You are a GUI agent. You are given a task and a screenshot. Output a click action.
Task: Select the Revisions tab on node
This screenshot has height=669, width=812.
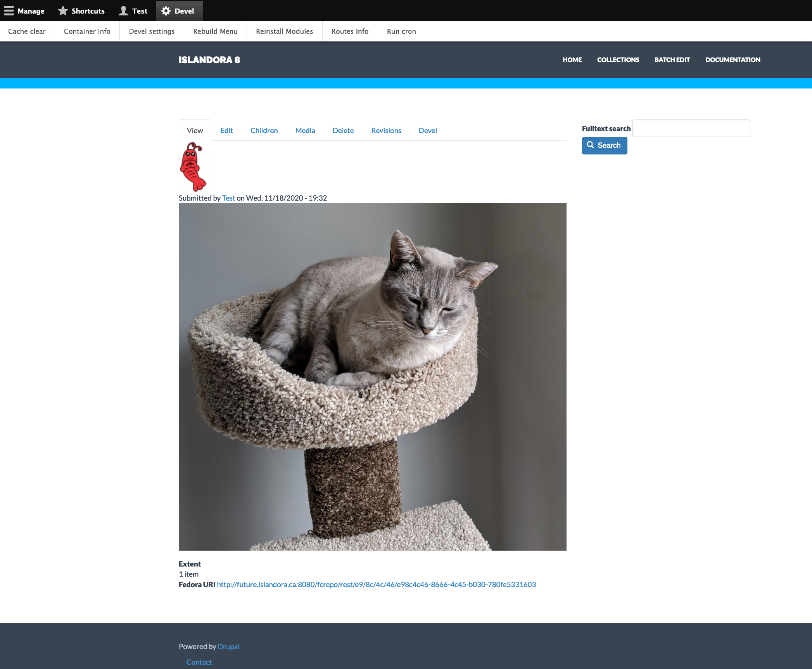[387, 130]
